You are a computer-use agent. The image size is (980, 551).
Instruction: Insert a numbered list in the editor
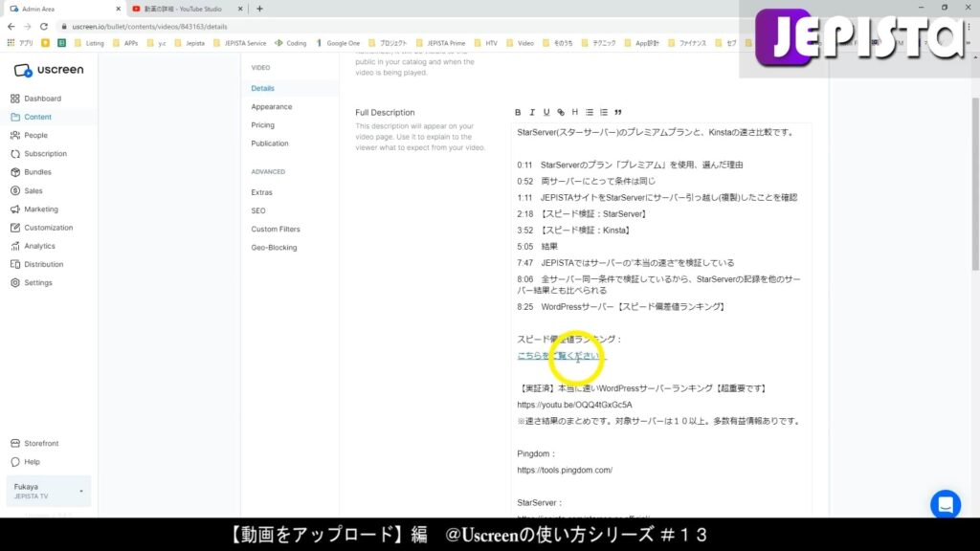(604, 113)
